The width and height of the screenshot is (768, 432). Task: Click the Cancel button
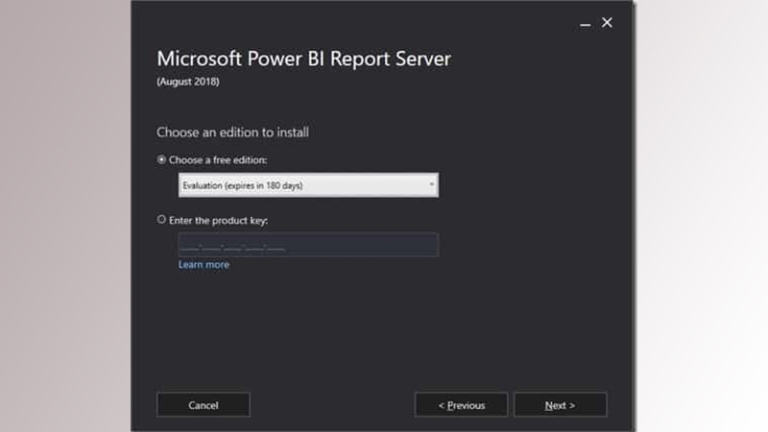pyautogui.click(x=203, y=405)
